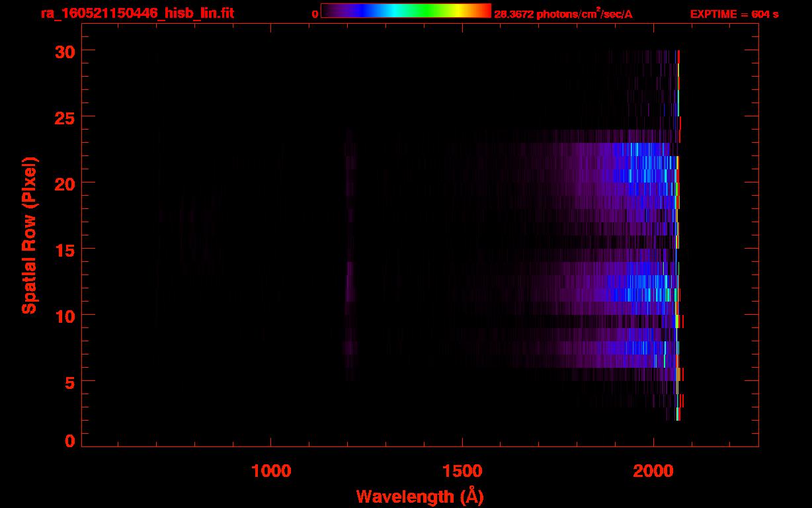Click the y-axis tick label 0
812x508 pixels.
pos(70,441)
